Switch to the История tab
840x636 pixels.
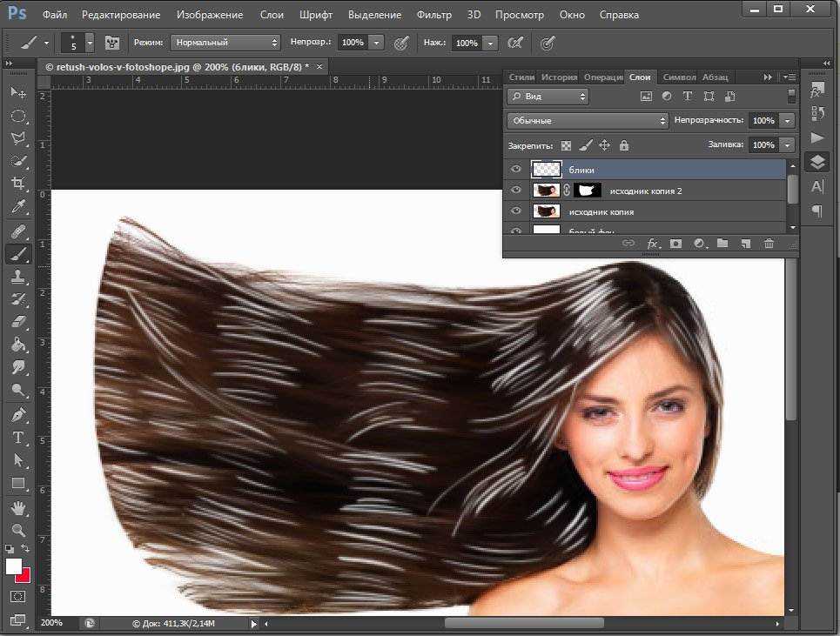[x=559, y=77]
